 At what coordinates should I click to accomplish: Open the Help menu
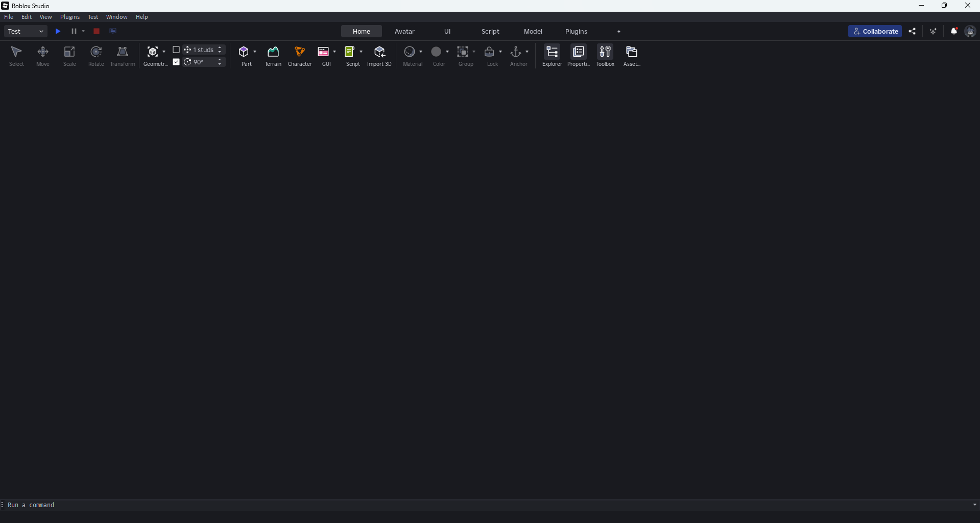141,17
